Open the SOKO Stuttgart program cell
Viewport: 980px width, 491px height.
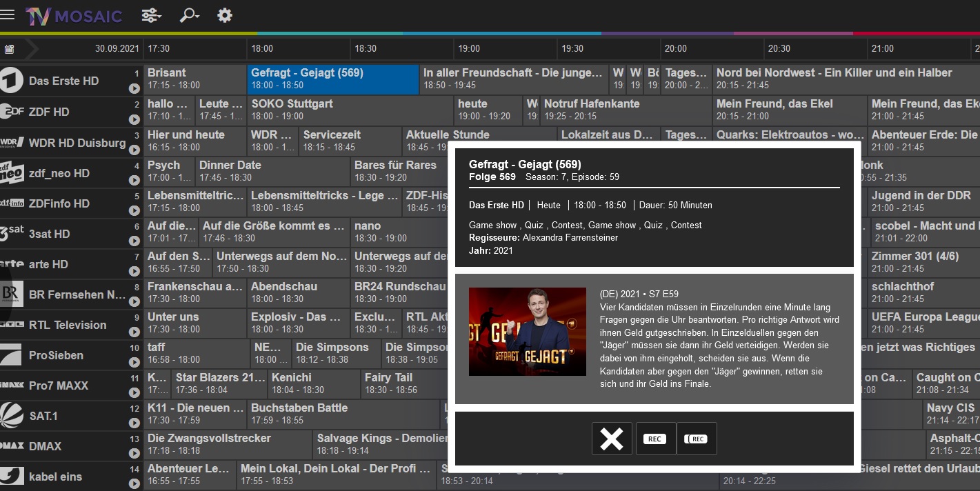pos(350,110)
